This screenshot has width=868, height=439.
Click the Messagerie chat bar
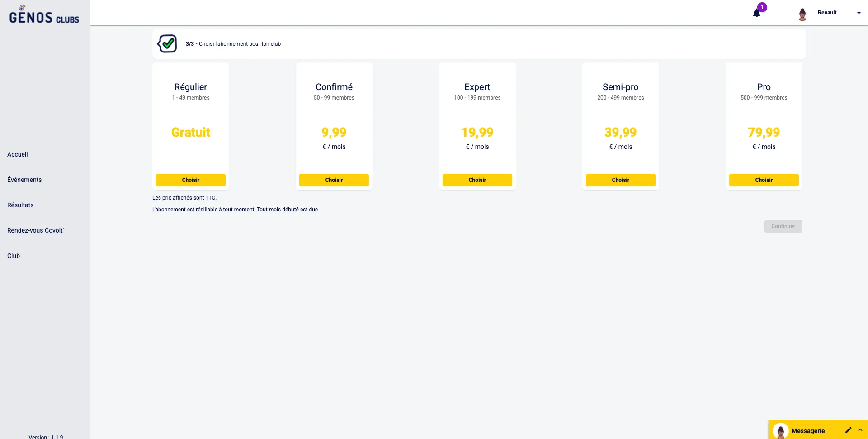[809, 431]
